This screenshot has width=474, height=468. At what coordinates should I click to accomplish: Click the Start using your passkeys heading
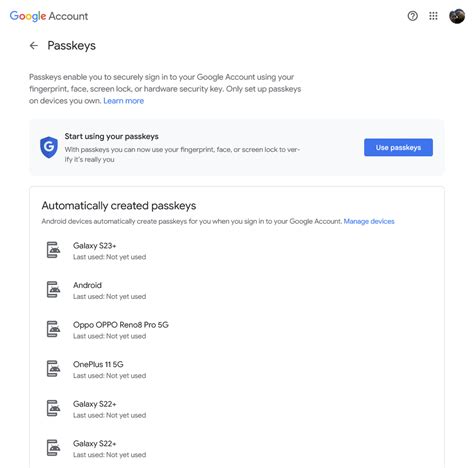[x=111, y=136]
